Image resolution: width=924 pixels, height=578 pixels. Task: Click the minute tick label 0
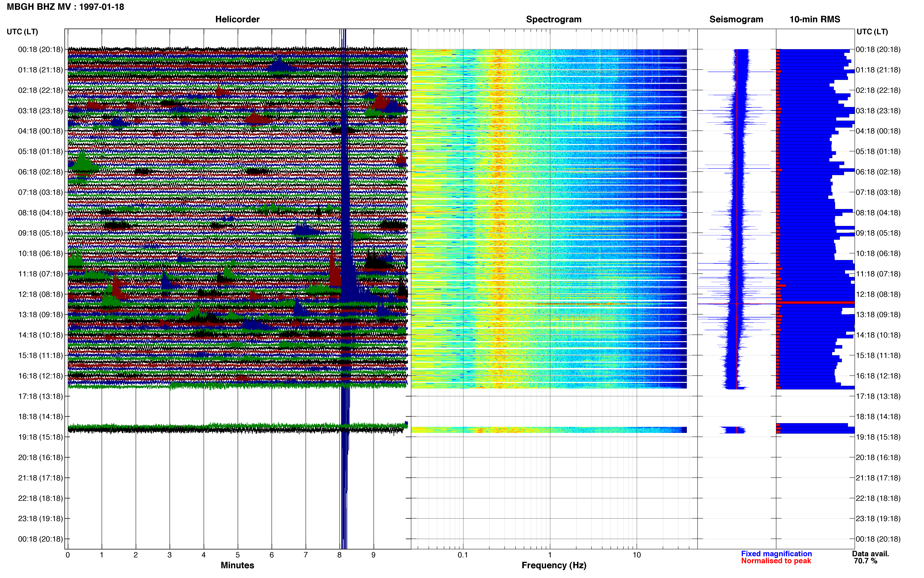click(68, 555)
